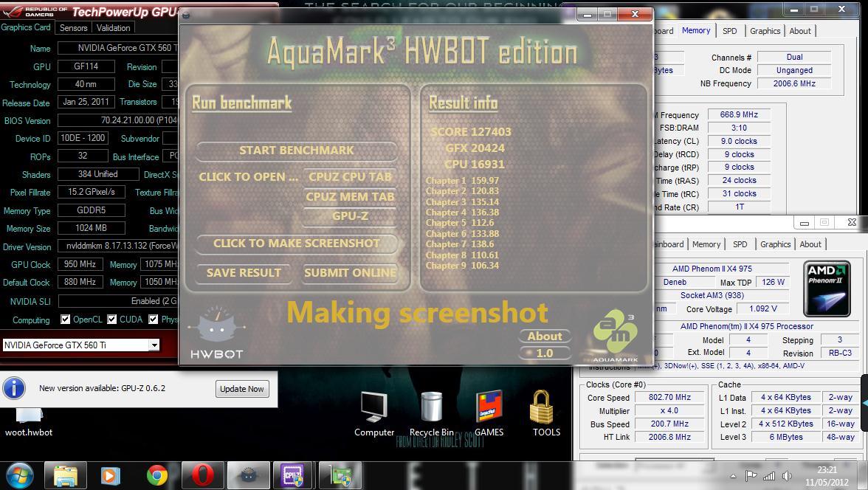This screenshot has height=490, width=868.
Task: Click the Core Voltage 1.092 V value
Action: 763,308
